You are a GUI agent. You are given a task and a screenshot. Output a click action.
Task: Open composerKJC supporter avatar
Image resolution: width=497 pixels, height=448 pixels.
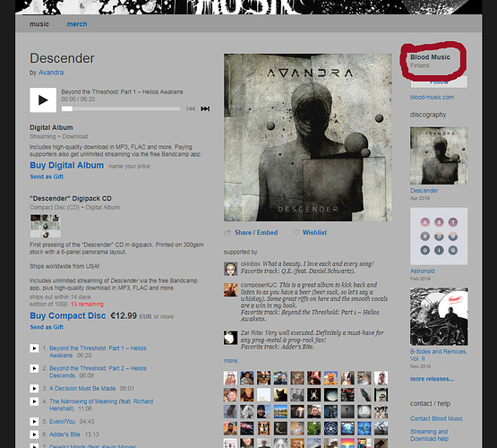click(x=230, y=289)
